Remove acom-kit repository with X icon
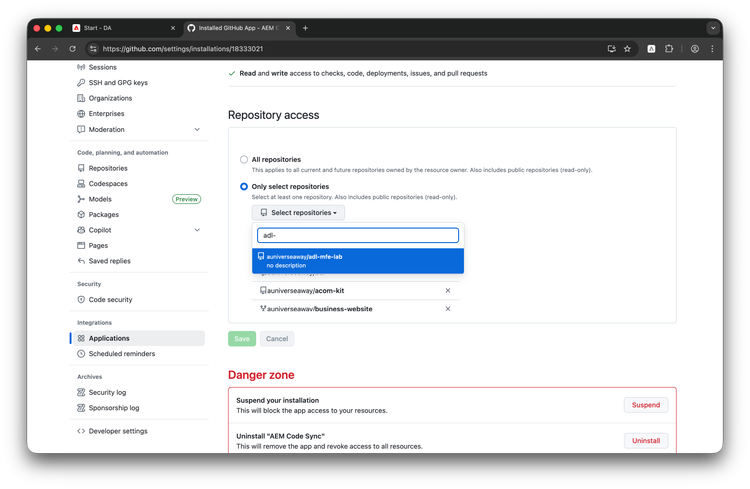Viewport: 750px width, 489px height. point(448,291)
